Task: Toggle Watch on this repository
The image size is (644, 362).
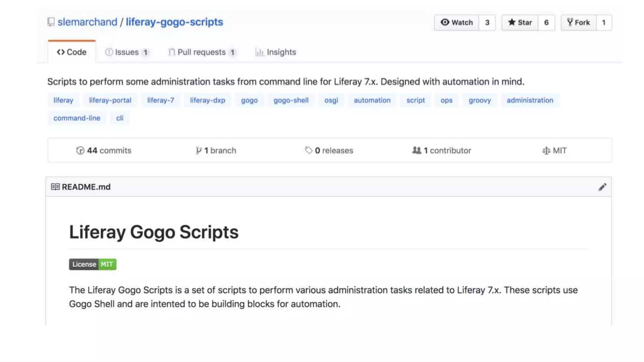Action: pos(457,23)
